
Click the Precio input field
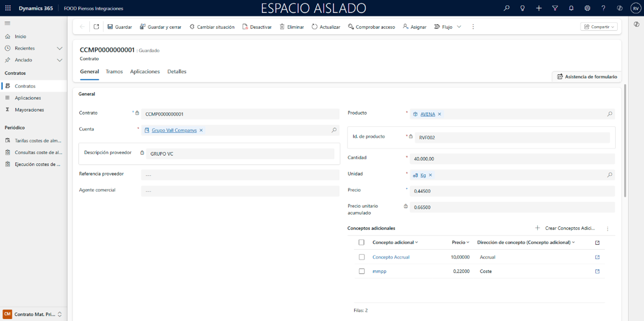512,191
